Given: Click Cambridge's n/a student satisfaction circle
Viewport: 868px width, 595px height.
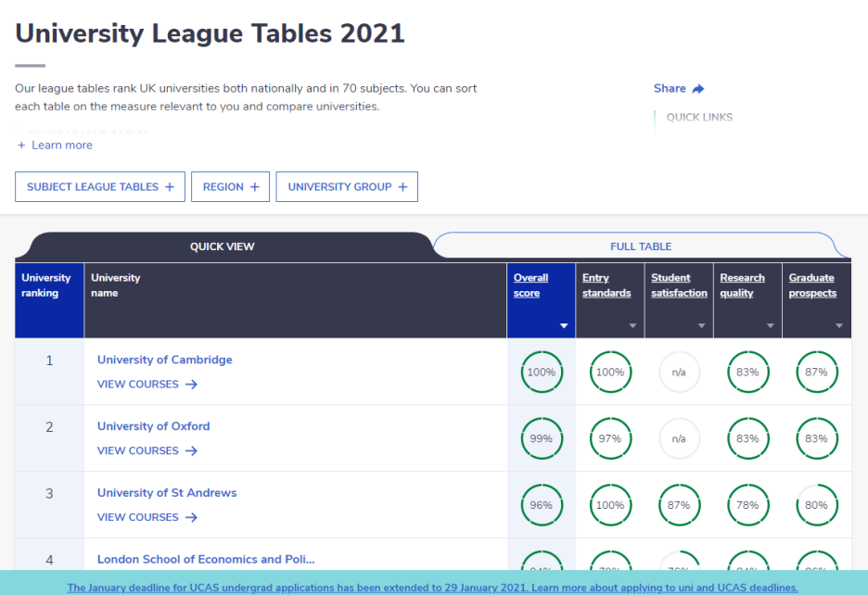Looking at the screenshot, I should pos(679,373).
